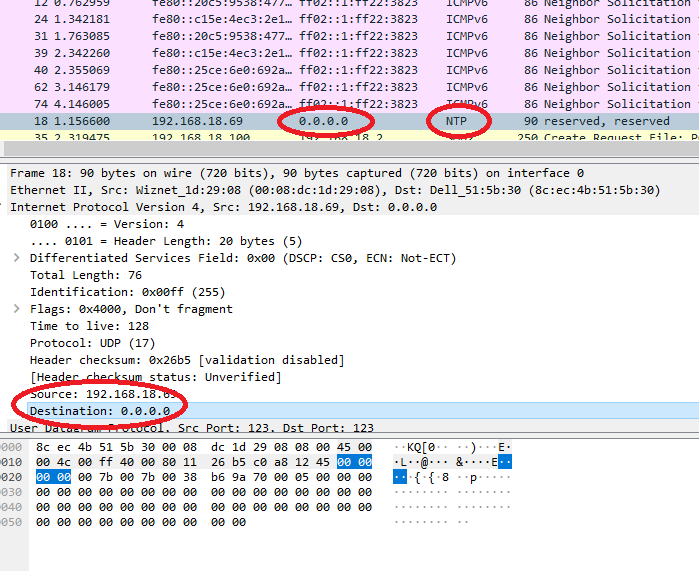The image size is (699, 571).
Task: Click the 90 reserved, reserved info cell
Action: tap(597, 121)
